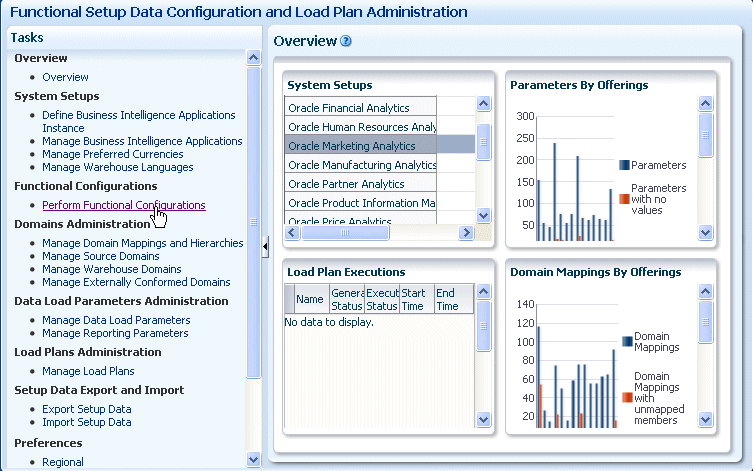Click Load Plan Executions scroll down arrow
This screenshot has width=753, height=471.
click(x=484, y=420)
